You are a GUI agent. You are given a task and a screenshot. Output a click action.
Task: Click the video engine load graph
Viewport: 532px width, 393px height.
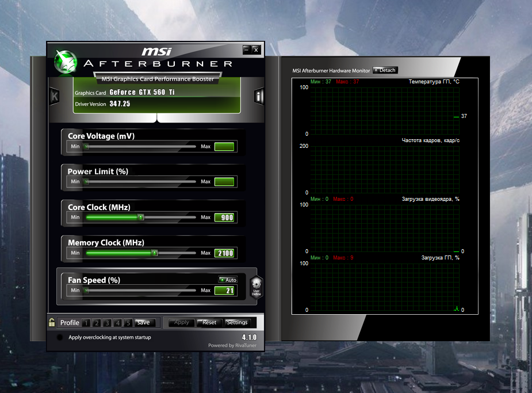point(385,228)
